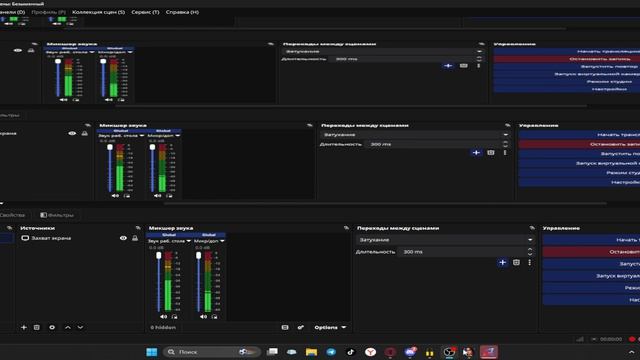Image resolution: width=640 pixels, height=360 pixels.
Task: Click the lowest 300 ms duration field
Action: pyautogui.click(x=463, y=252)
